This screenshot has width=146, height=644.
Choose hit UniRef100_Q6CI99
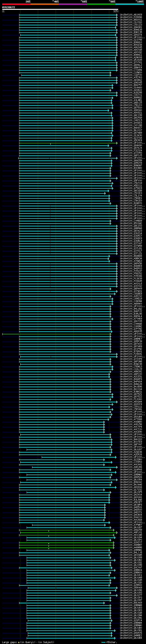(131, 115)
